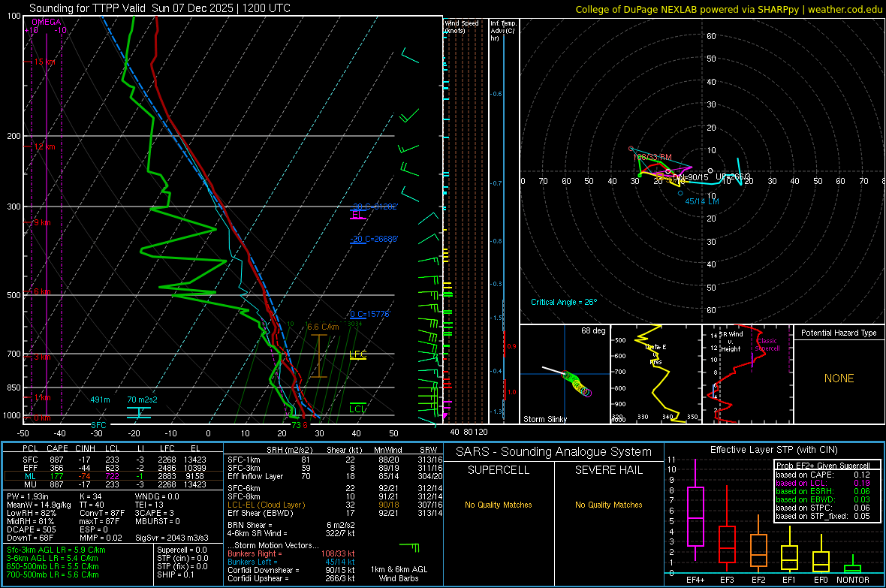Select the 68 deg slinky tilt value
Image resolution: width=886 pixels, height=588 pixels.
(593, 330)
